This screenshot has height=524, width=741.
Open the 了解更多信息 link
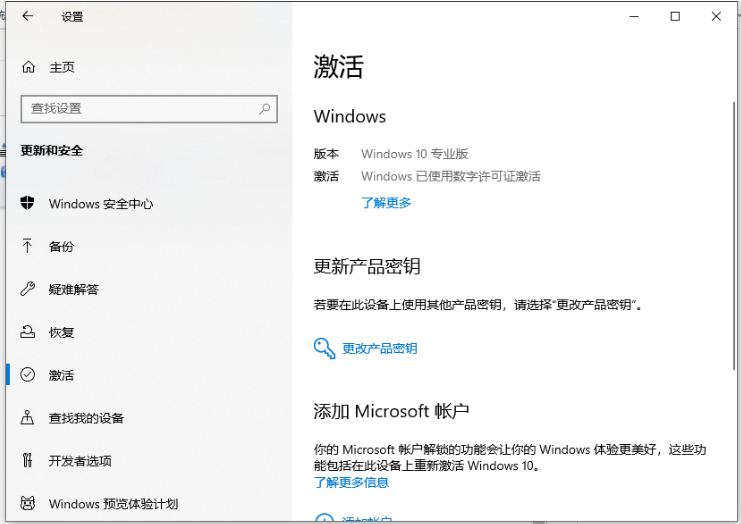click(351, 482)
